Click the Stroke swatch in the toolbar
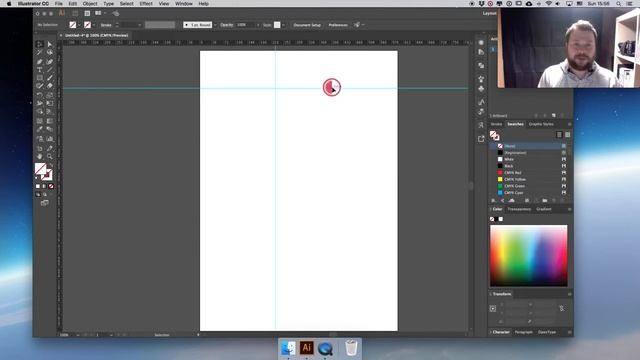640x360 pixels. tap(48, 176)
